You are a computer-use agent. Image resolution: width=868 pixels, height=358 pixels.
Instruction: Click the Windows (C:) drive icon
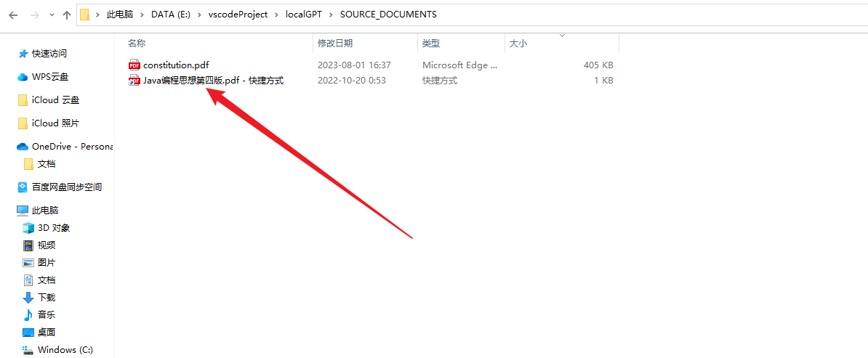[x=28, y=350]
